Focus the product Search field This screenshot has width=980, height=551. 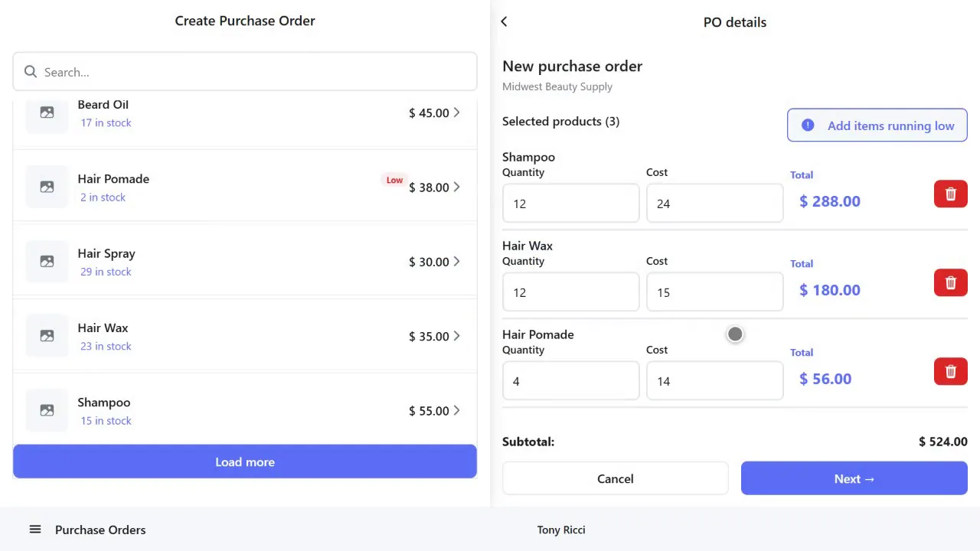pyautogui.click(x=245, y=72)
